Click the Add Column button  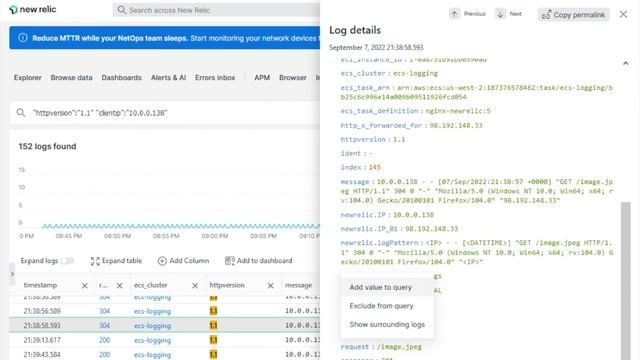pos(183,261)
